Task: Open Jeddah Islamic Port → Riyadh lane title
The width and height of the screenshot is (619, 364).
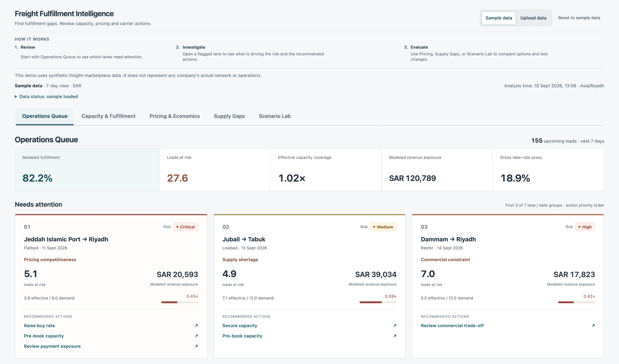Action: point(66,239)
